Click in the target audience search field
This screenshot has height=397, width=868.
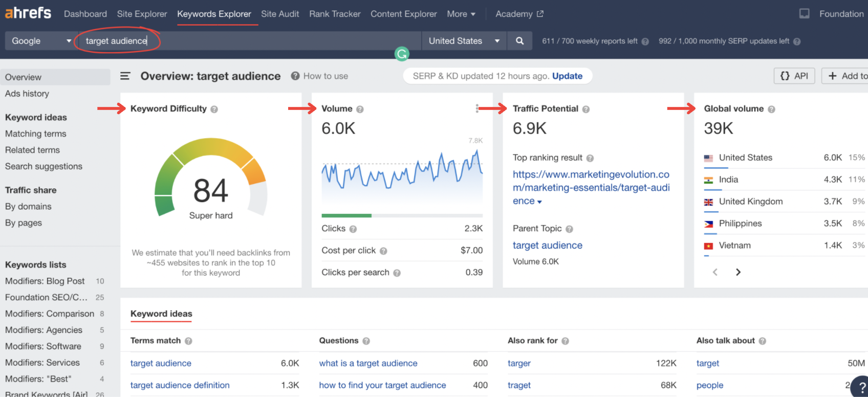[x=246, y=41]
